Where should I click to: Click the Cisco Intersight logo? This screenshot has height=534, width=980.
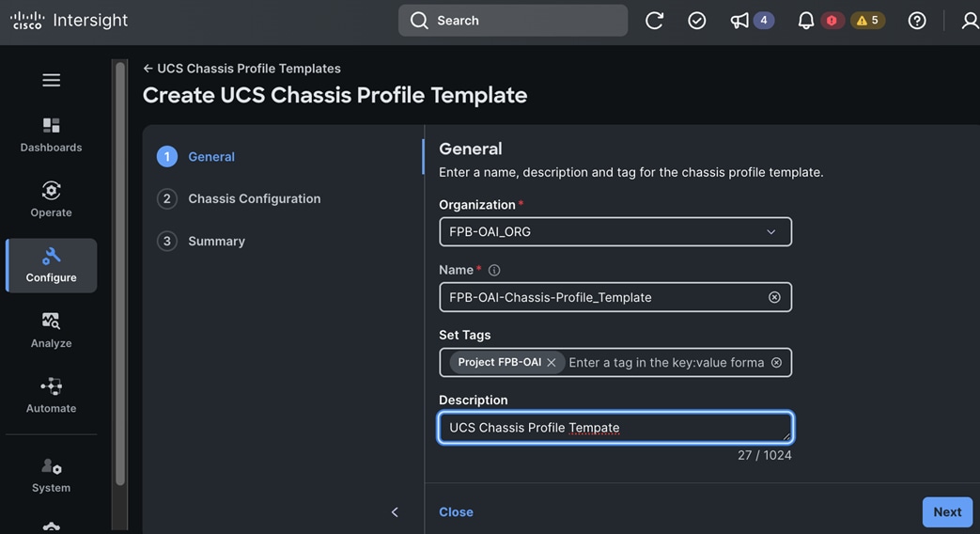pos(70,20)
